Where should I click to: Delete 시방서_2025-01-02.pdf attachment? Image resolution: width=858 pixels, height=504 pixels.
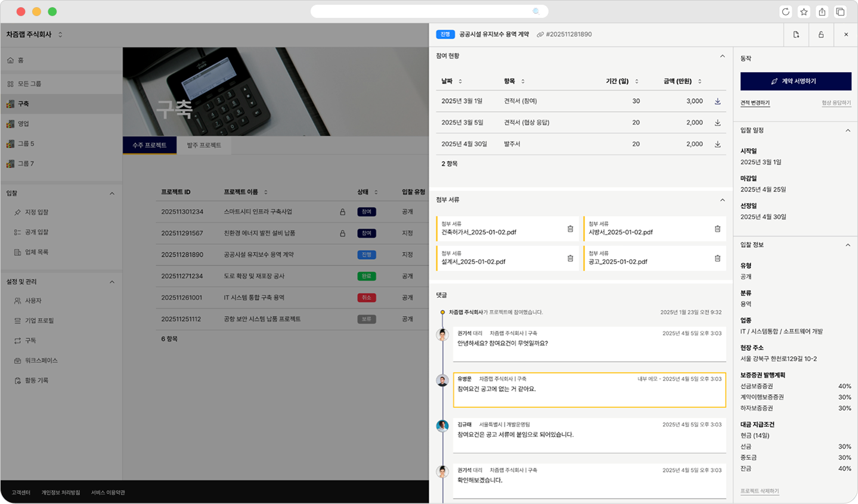tap(717, 229)
